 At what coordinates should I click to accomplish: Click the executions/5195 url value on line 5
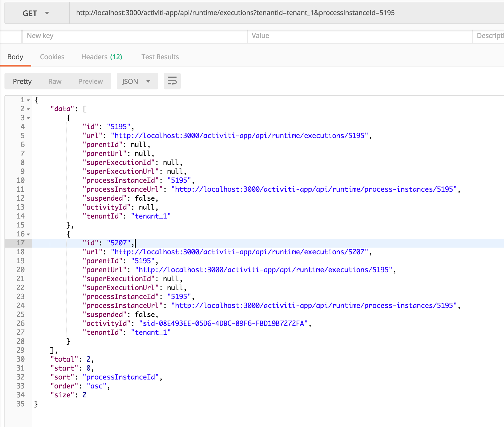pyautogui.click(x=239, y=136)
